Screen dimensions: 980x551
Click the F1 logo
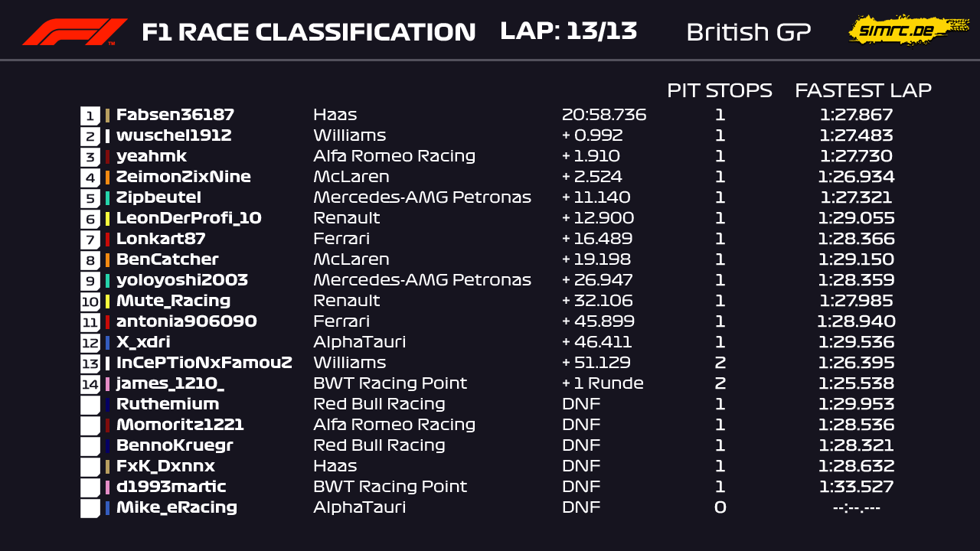coord(74,32)
